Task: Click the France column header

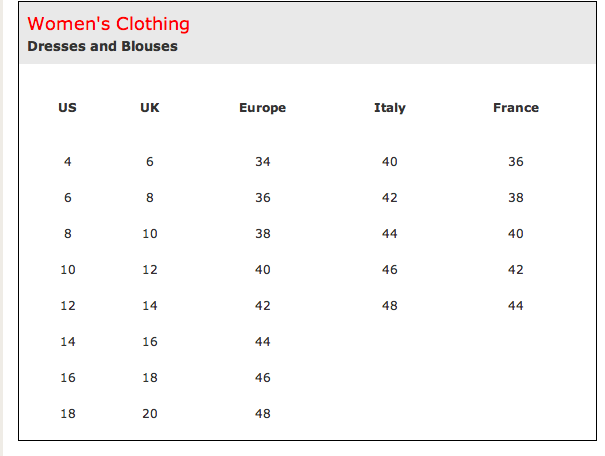Action: [516, 108]
